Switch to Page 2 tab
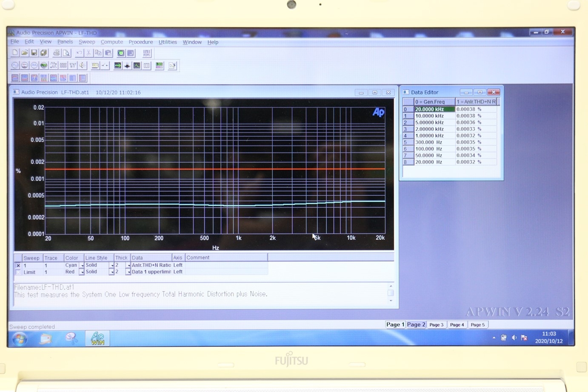The height and width of the screenshot is (392, 588). pyautogui.click(x=416, y=324)
